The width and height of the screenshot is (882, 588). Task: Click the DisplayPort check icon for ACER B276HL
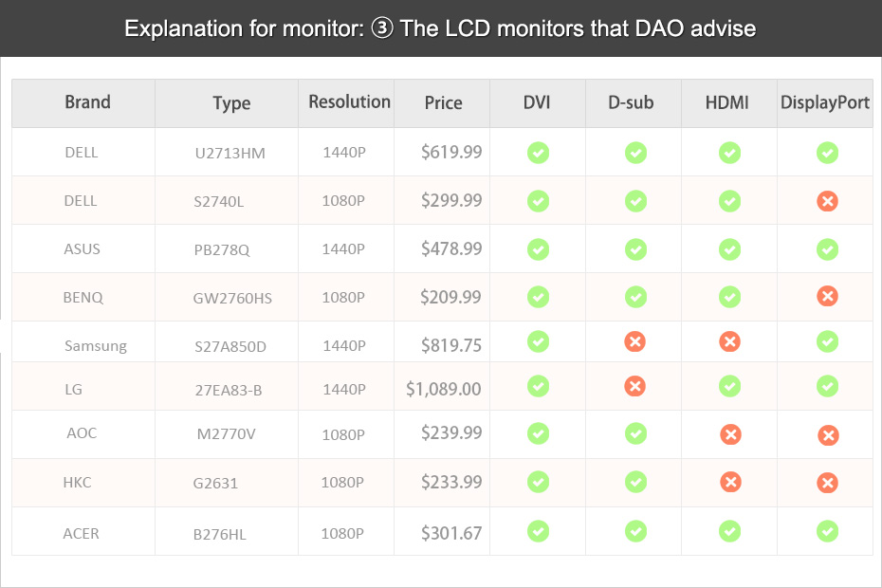[827, 530]
